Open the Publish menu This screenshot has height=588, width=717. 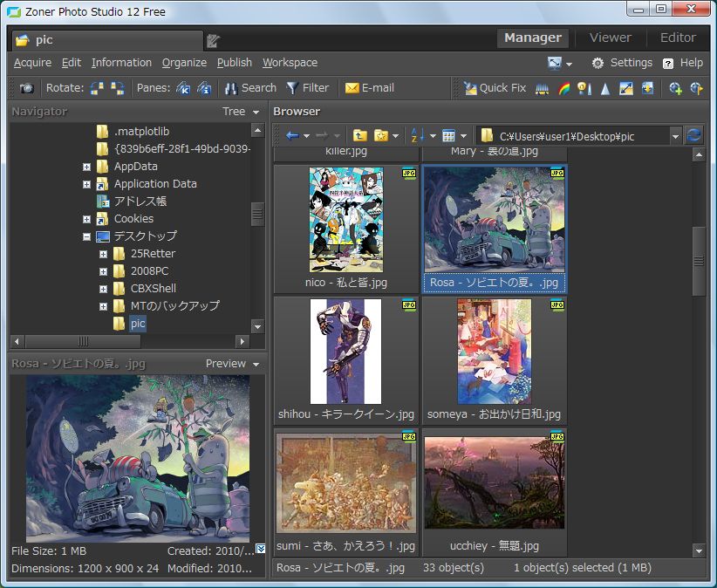234,63
